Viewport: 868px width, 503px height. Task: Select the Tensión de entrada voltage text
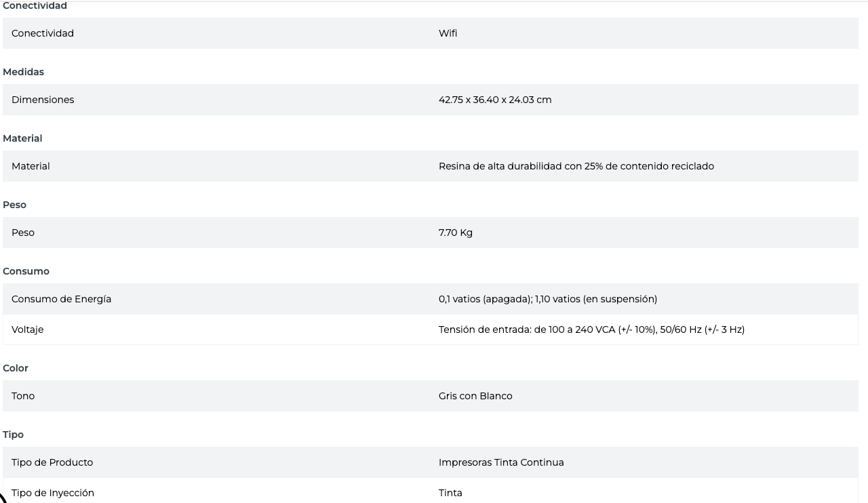591,329
